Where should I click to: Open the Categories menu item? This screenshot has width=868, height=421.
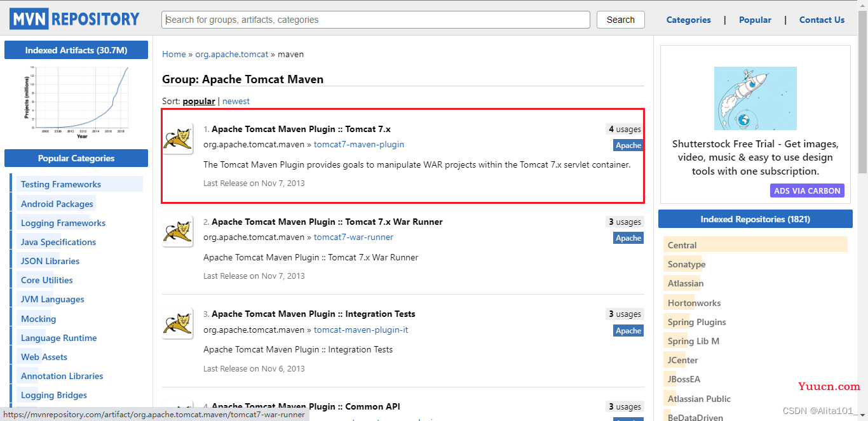[x=688, y=20]
